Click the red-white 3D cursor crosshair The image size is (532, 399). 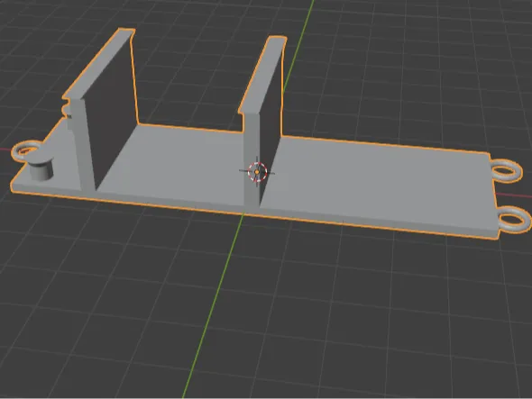click(x=257, y=172)
